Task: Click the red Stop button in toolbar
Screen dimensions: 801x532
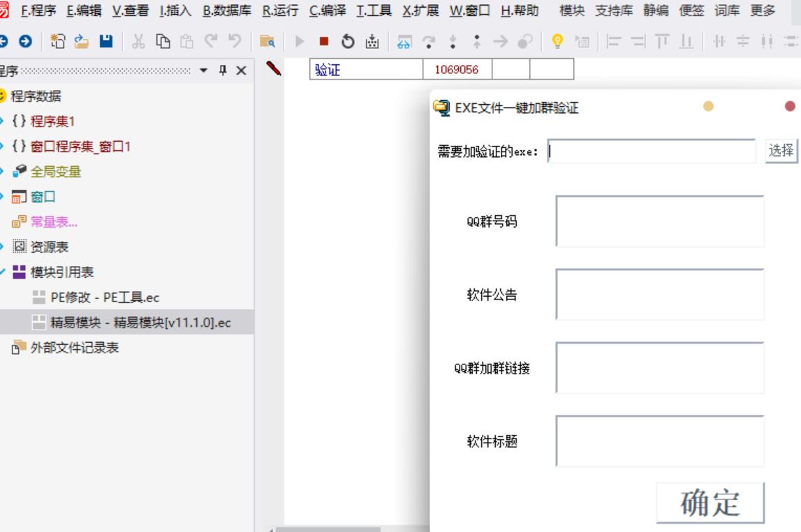Action: coord(323,40)
